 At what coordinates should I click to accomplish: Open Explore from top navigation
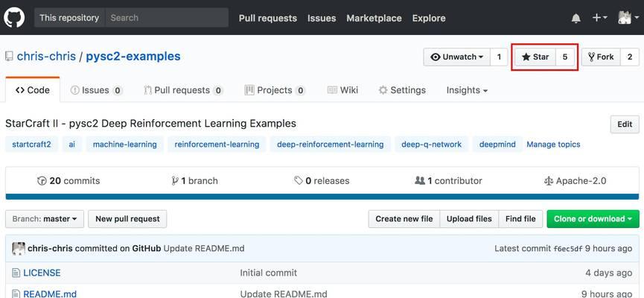(429, 18)
